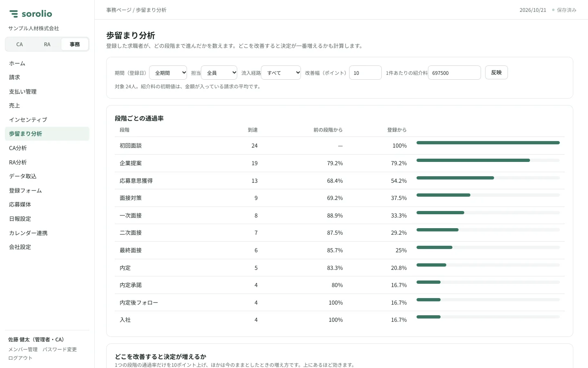Click the 内定後フォロー stage name
The image size is (588, 368).
tap(139, 303)
